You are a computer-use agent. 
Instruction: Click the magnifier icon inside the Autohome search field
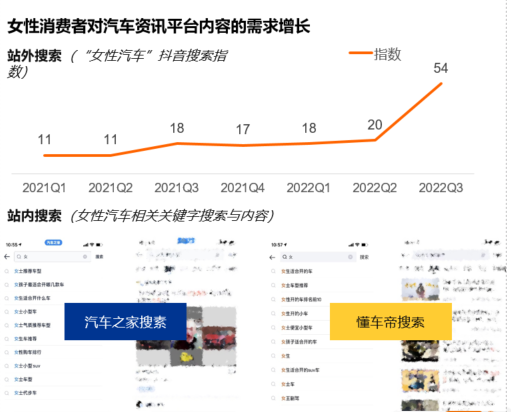pyautogui.click(x=19, y=257)
